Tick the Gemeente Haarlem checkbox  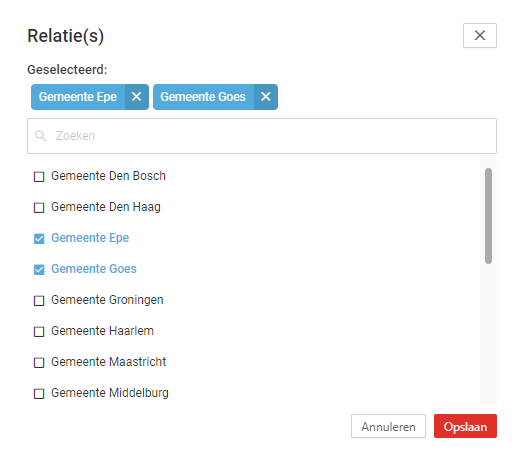(x=39, y=332)
